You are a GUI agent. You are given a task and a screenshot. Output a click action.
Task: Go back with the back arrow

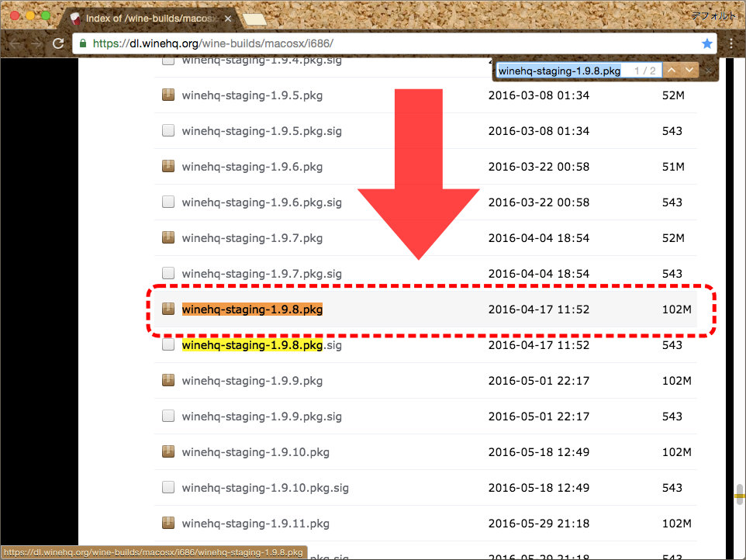pos(14,43)
